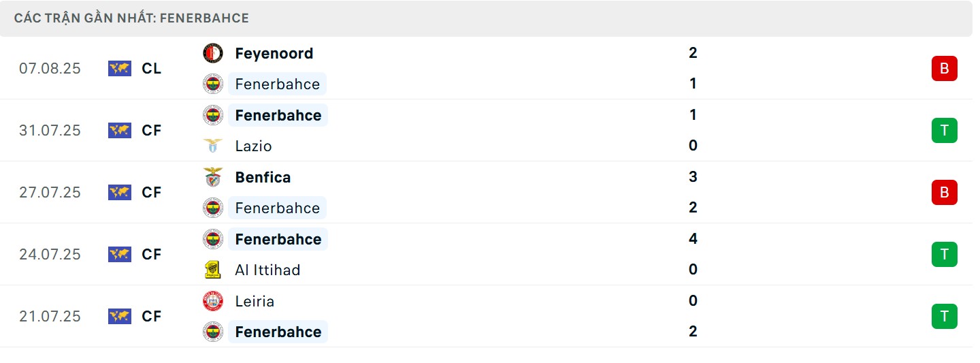Click the Feyenoord club crest icon
This screenshot has height=363, width=980.
point(213,53)
